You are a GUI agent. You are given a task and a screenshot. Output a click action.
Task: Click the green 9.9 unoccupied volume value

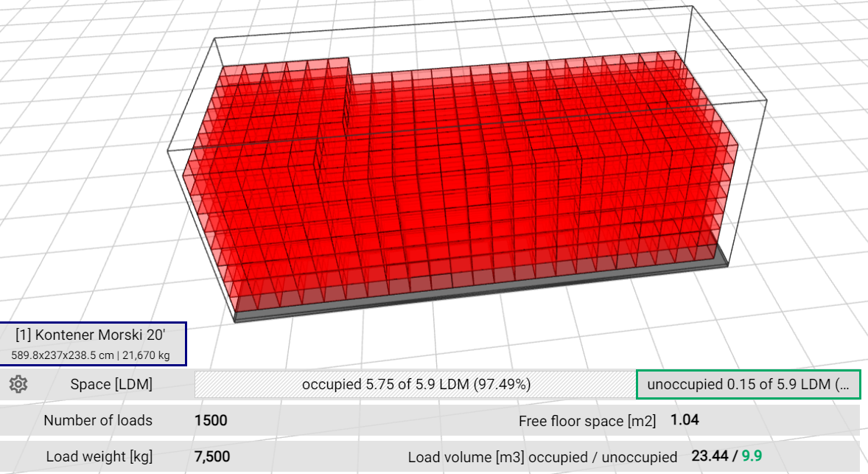tap(752, 456)
